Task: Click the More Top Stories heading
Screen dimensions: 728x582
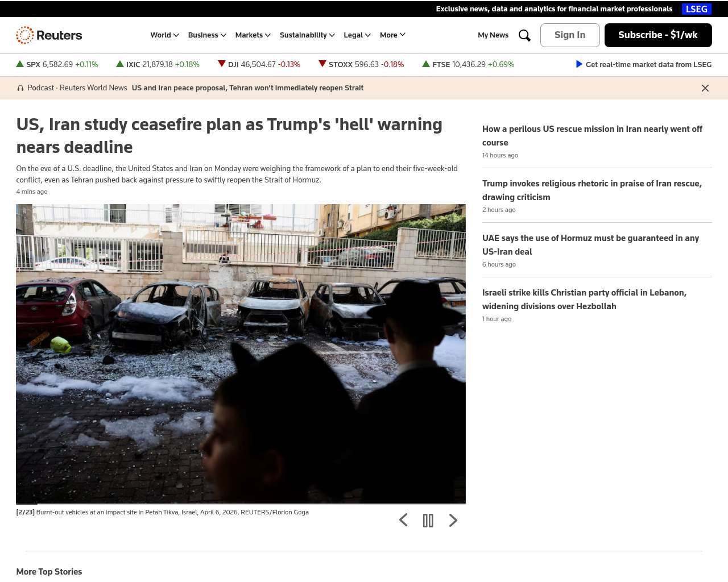Action: [49, 572]
